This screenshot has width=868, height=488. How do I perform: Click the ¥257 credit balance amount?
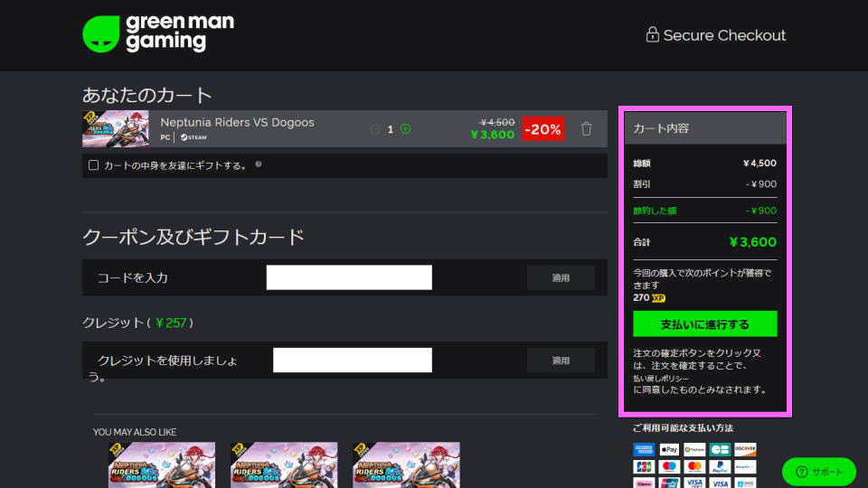[171, 323]
